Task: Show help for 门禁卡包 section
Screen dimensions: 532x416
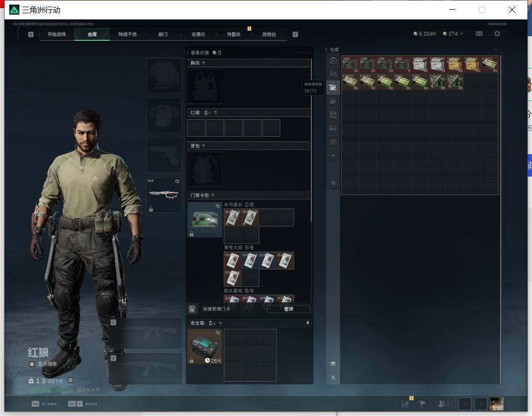Action: coord(213,195)
